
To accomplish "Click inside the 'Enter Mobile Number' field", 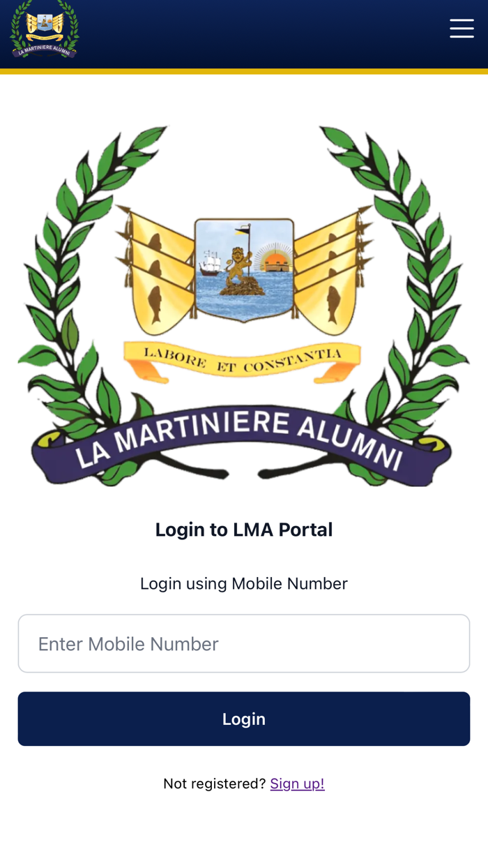I will (244, 642).
